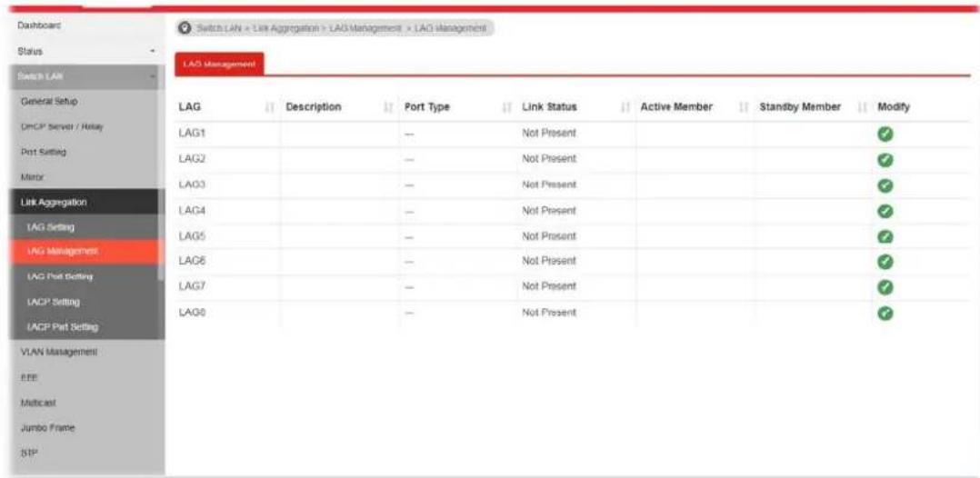
Task: Click 'Not Present' status of LAG4
Action: point(549,211)
